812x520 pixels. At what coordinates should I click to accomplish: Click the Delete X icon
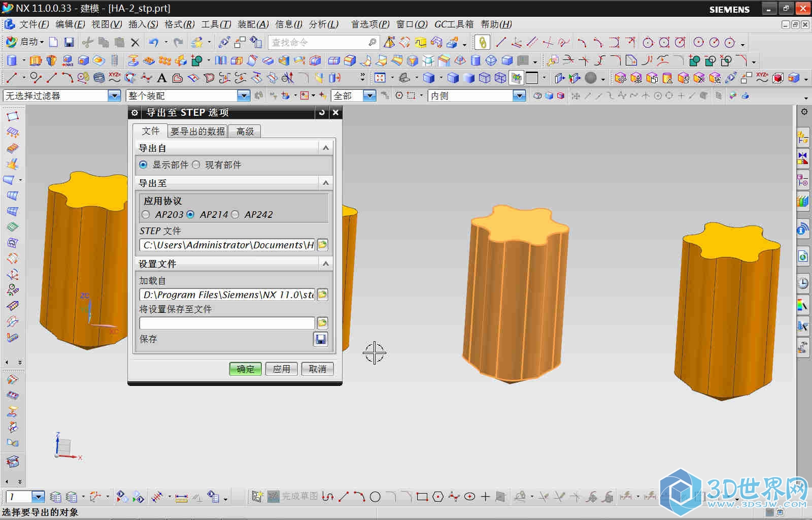pyautogui.click(x=135, y=42)
